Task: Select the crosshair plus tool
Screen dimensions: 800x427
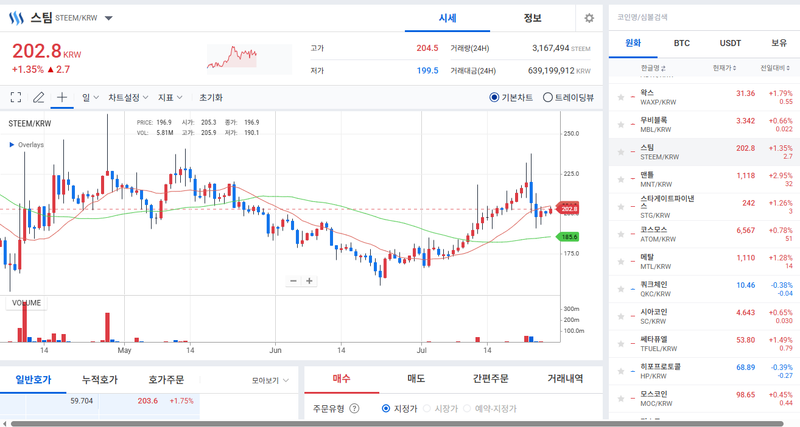Action: 62,97
